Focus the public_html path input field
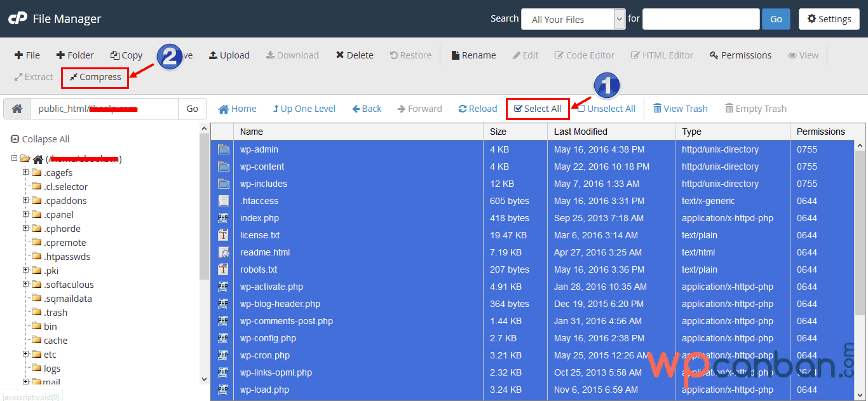The image size is (868, 401). click(104, 109)
